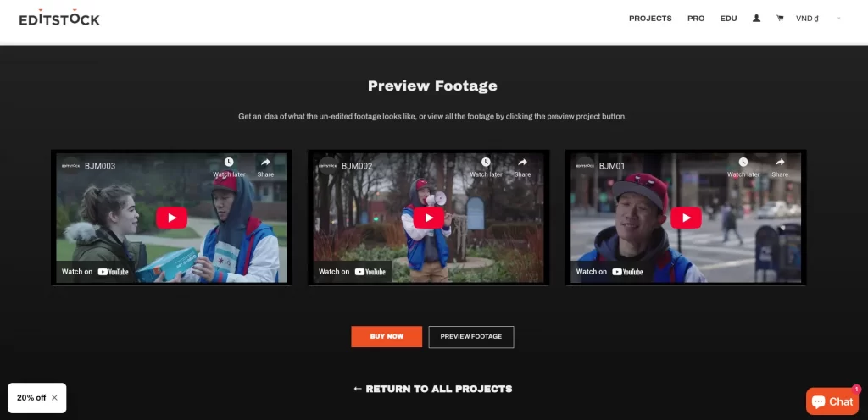Open the BJM003 video title link

click(x=100, y=166)
